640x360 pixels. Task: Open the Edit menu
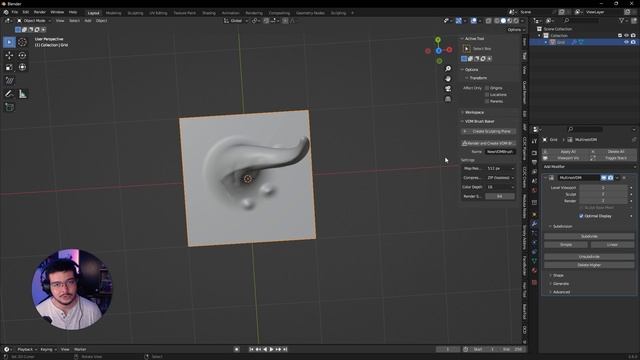pos(26,12)
